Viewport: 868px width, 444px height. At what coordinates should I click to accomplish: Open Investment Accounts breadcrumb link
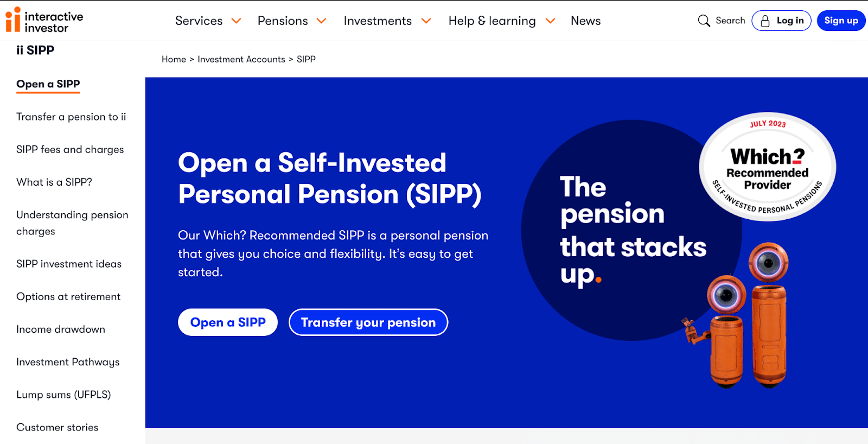[x=241, y=59]
